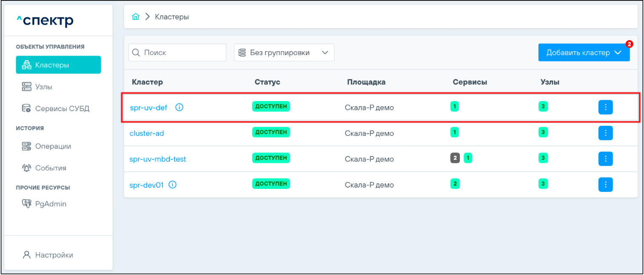
Task: Open Настройки at sidebar bottom
Action: [54, 255]
